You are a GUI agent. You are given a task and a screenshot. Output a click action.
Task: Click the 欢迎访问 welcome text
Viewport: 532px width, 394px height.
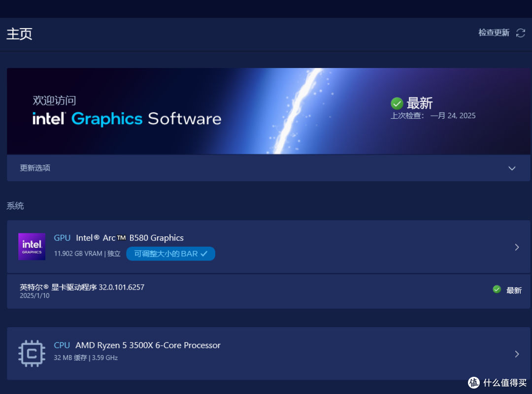point(54,100)
